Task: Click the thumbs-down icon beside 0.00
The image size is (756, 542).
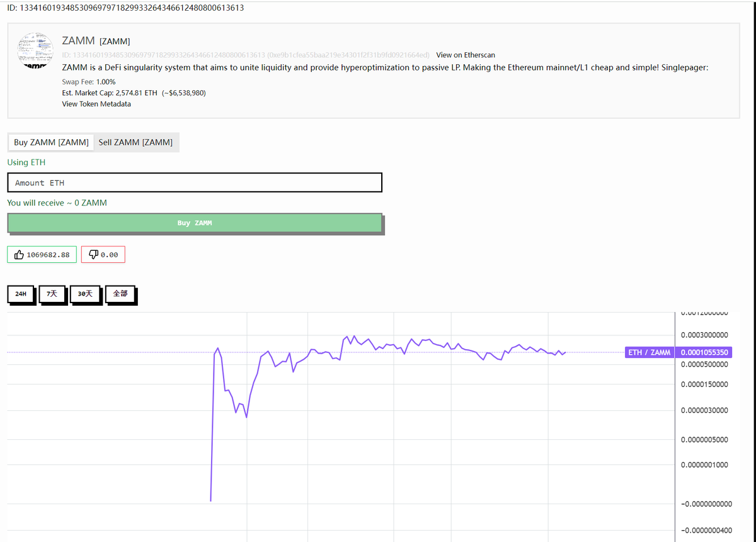Action: coord(93,255)
